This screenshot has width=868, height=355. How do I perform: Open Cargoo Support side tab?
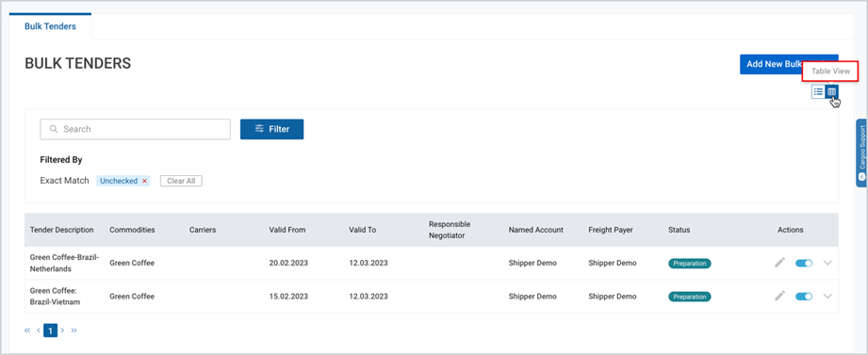(862, 153)
